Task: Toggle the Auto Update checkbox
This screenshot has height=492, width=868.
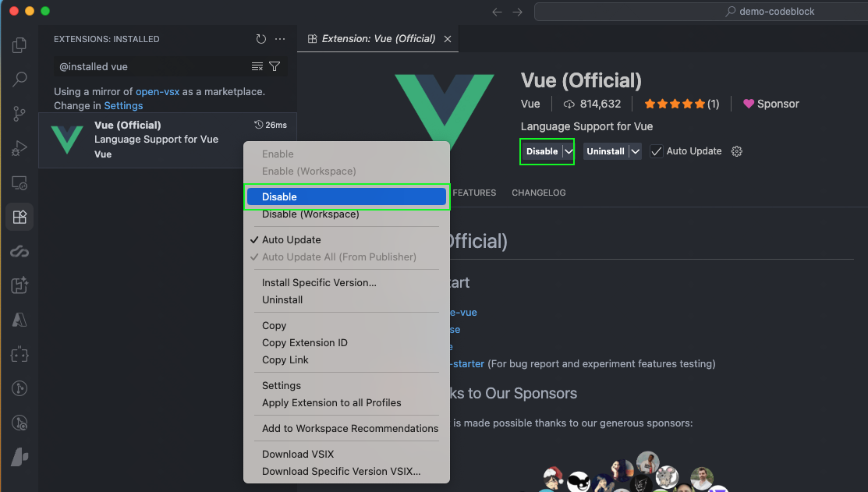Action: coord(657,151)
